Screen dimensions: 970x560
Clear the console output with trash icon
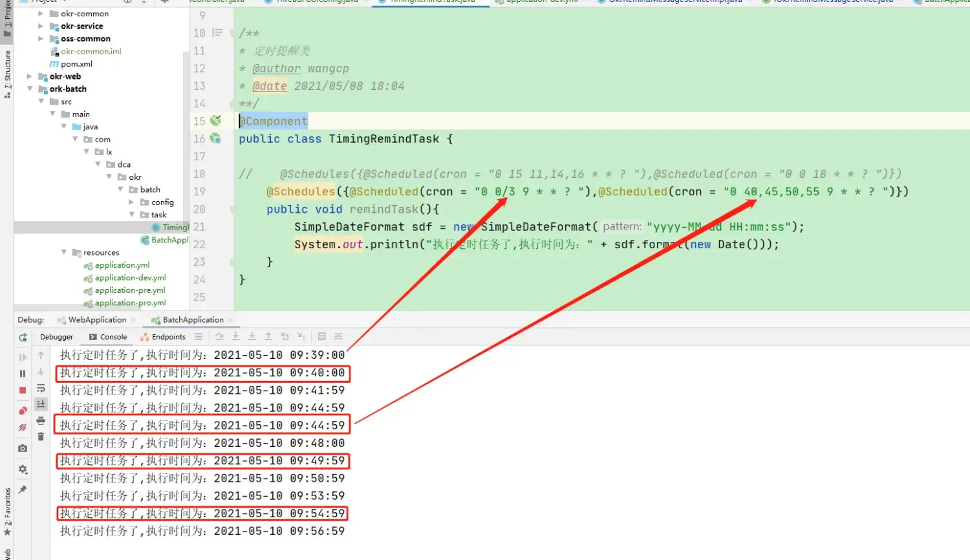click(41, 436)
